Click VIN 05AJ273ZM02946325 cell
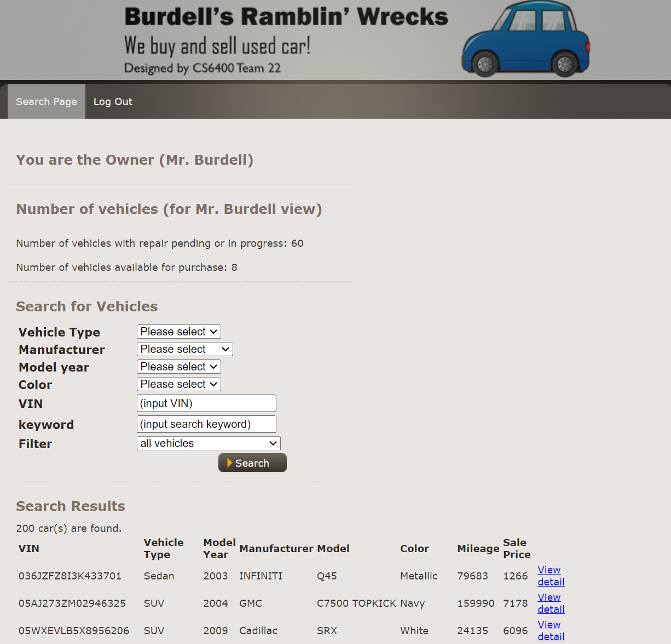The height and width of the screenshot is (644, 671). pos(72,604)
